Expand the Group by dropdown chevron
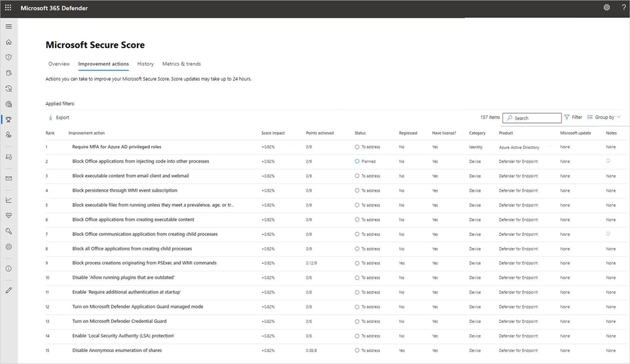Viewport: 630px width, 364px height. 619,117
